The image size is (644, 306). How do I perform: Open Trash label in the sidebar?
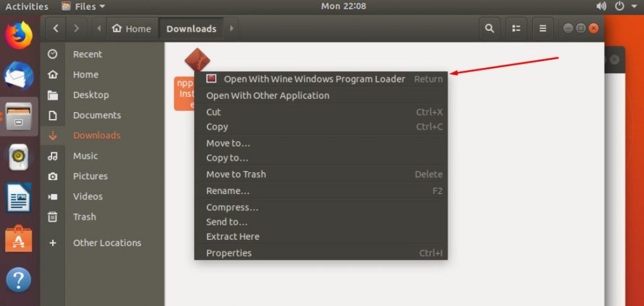tap(84, 217)
